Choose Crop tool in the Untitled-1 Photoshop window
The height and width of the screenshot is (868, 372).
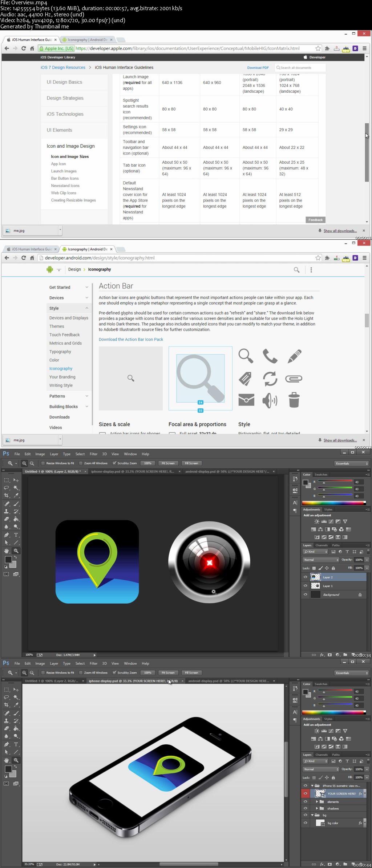pos(7,495)
